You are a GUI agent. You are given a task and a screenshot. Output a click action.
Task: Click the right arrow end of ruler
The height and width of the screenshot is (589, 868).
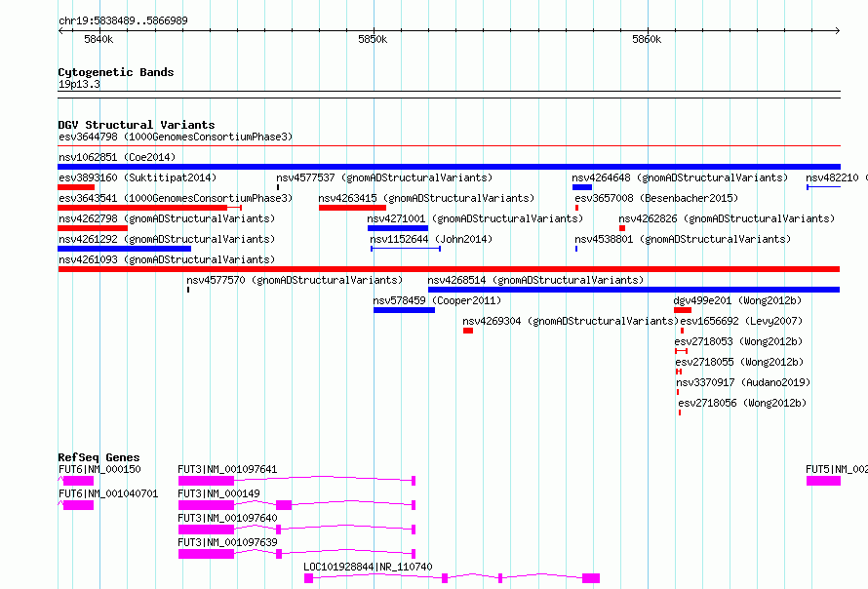tap(838, 30)
